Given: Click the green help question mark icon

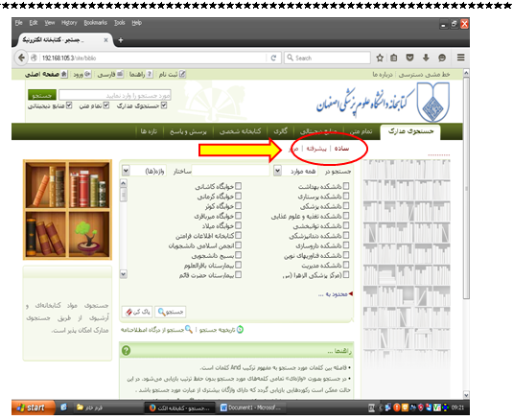Looking at the screenshot, I should tap(126, 350).
